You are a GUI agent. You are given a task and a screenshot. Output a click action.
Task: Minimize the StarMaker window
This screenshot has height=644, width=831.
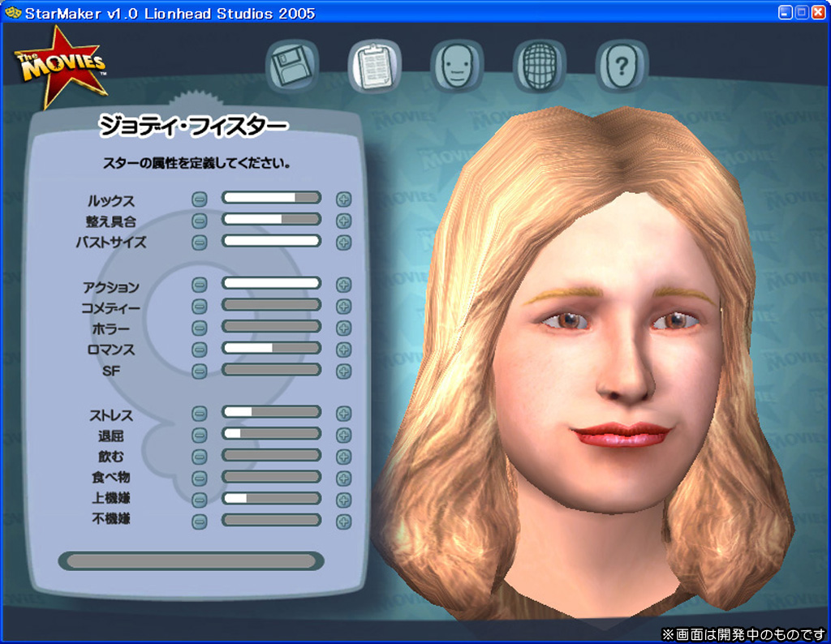tap(786, 13)
